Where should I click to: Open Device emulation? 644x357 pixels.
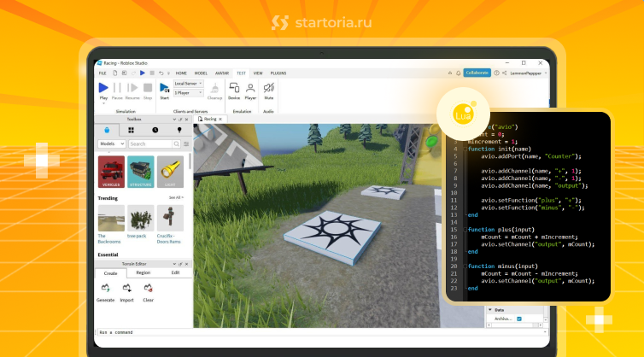(x=234, y=91)
